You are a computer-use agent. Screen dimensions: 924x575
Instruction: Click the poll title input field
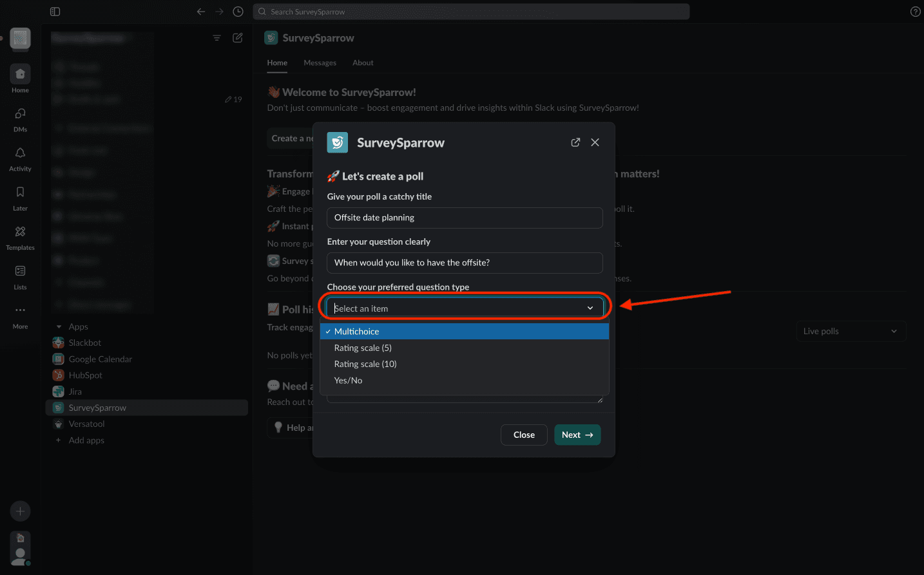[x=465, y=218]
